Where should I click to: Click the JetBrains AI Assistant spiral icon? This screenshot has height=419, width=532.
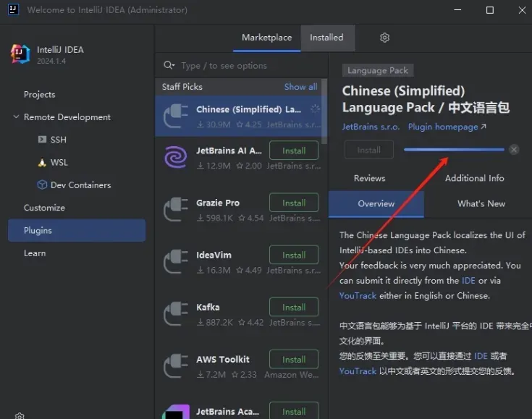(x=176, y=157)
